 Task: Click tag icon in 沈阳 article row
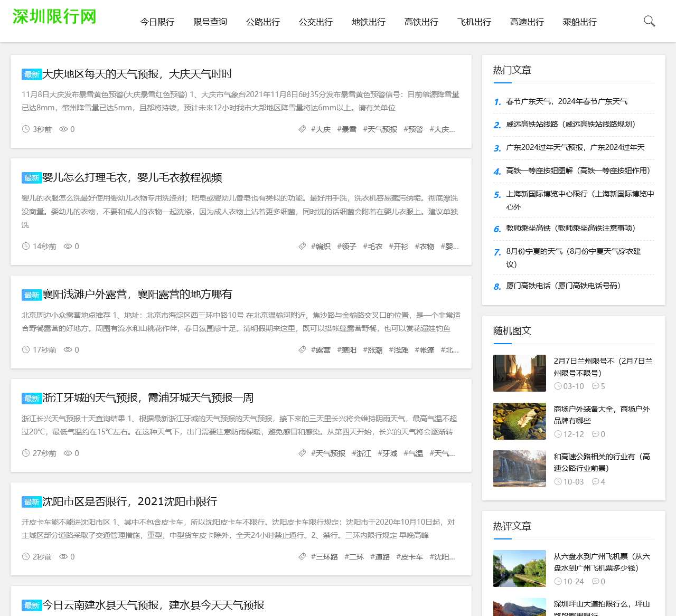tap(302, 556)
